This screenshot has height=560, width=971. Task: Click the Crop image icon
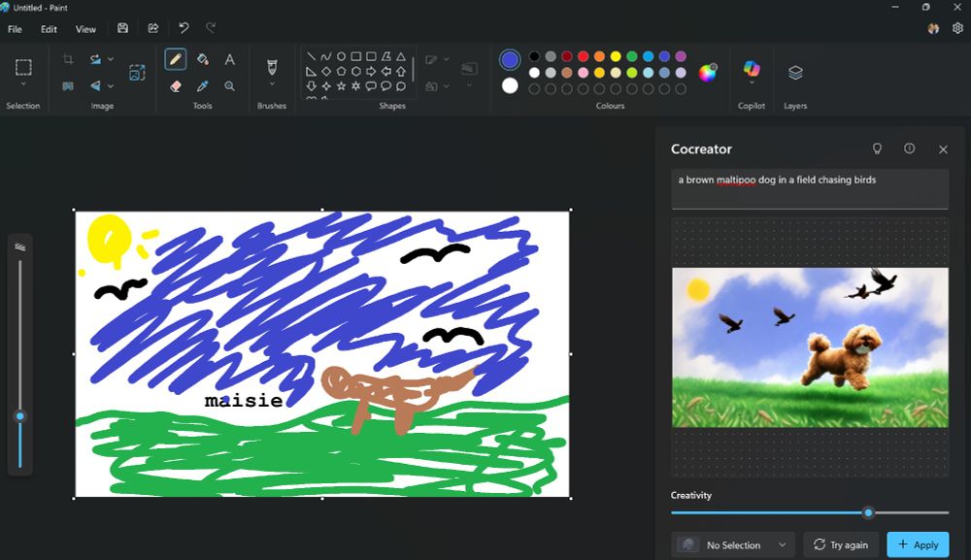click(68, 59)
